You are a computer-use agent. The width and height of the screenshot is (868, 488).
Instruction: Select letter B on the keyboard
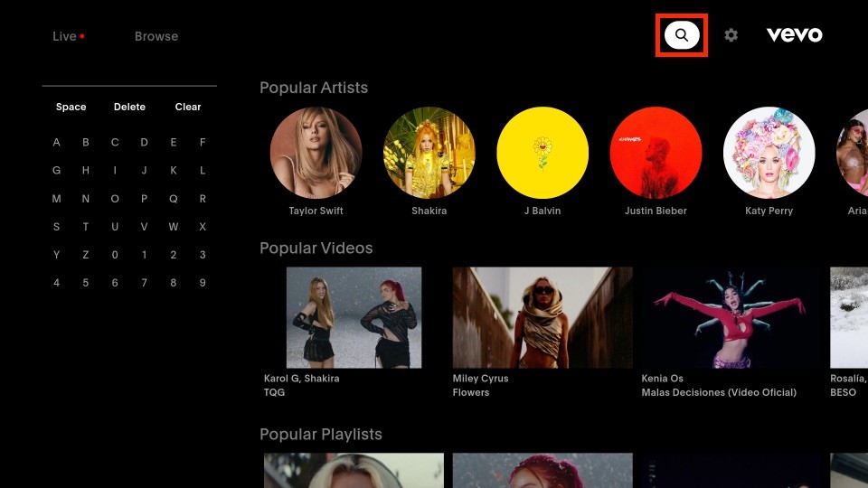tap(86, 142)
